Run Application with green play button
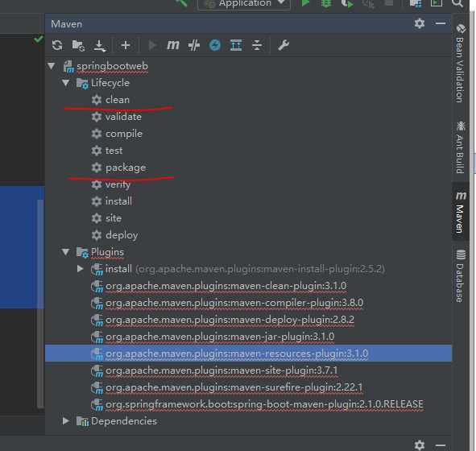Viewport: 476px width, 451px height. pyautogui.click(x=304, y=3)
